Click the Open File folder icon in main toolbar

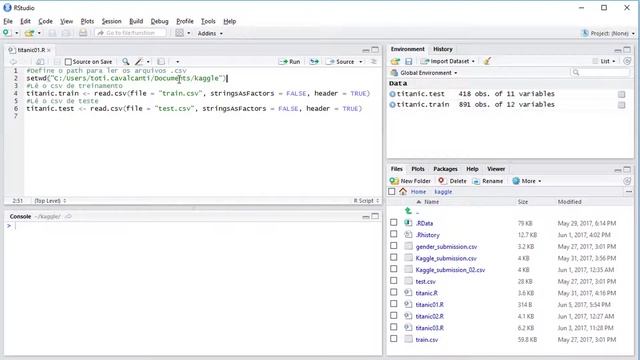(29, 33)
